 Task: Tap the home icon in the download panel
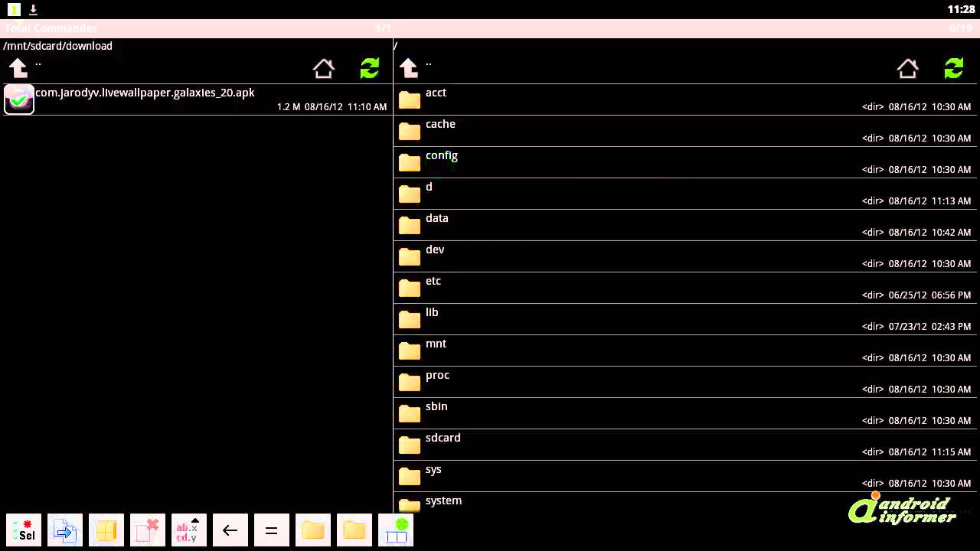324,68
